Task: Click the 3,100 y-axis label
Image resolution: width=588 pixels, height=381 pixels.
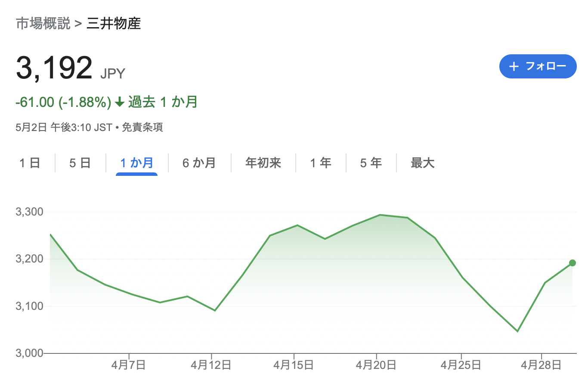Action: [x=29, y=306]
